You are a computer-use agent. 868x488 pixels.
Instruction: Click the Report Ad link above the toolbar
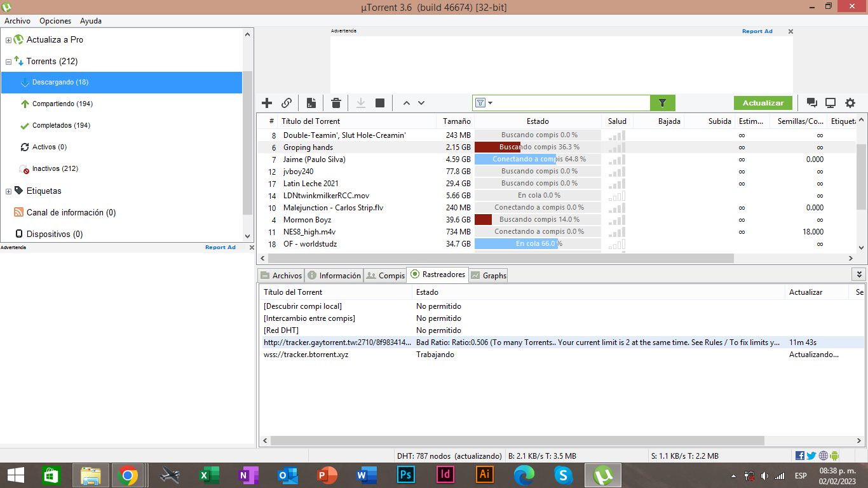(x=757, y=31)
